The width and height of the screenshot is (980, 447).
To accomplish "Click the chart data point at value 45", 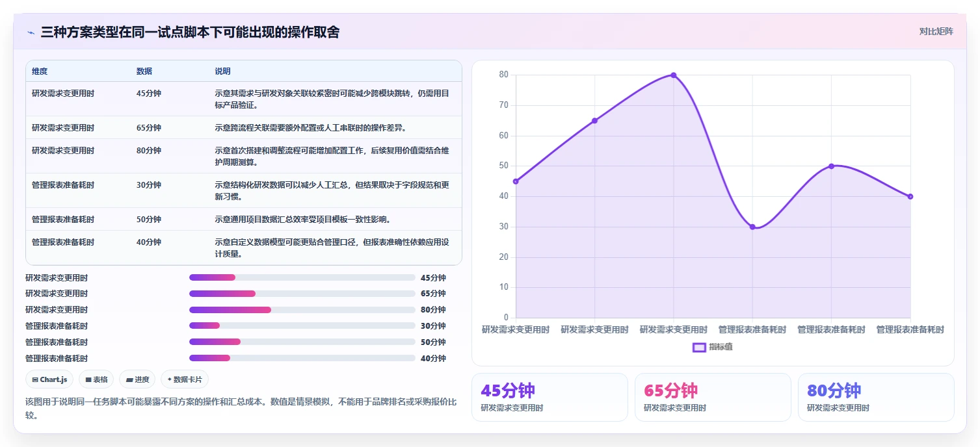I will [516, 181].
